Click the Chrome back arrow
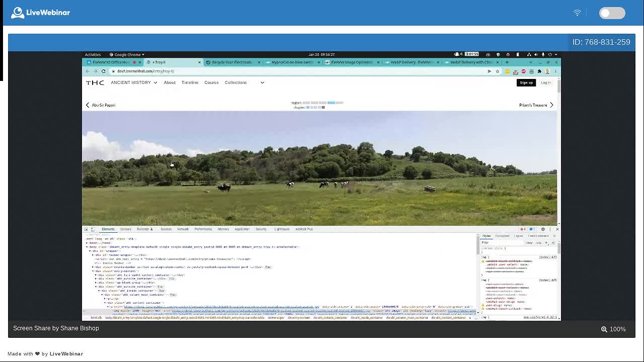 (x=88, y=71)
